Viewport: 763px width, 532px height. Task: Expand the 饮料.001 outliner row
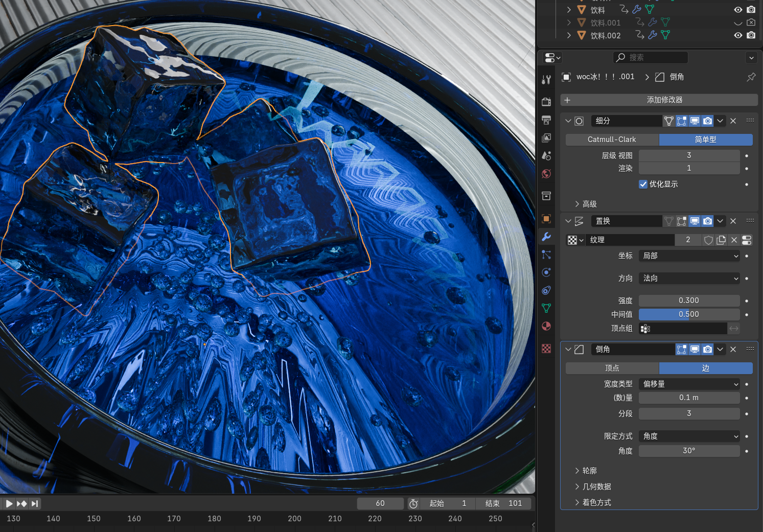pos(569,22)
